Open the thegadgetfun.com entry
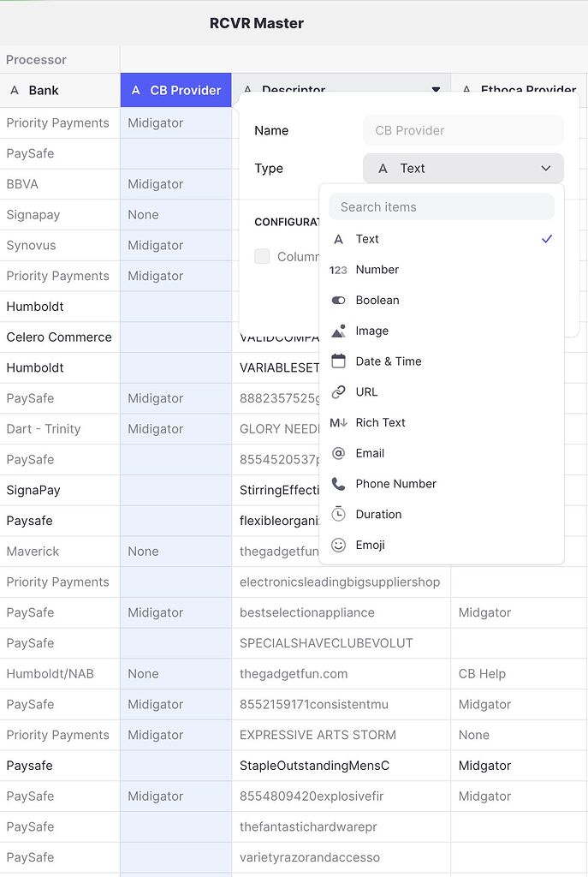 pyautogui.click(x=293, y=673)
